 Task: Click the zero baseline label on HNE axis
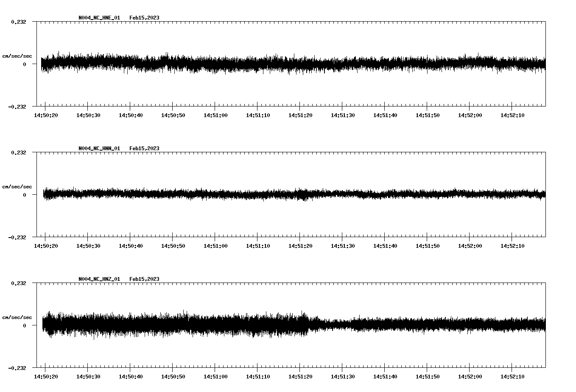coord(25,64)
